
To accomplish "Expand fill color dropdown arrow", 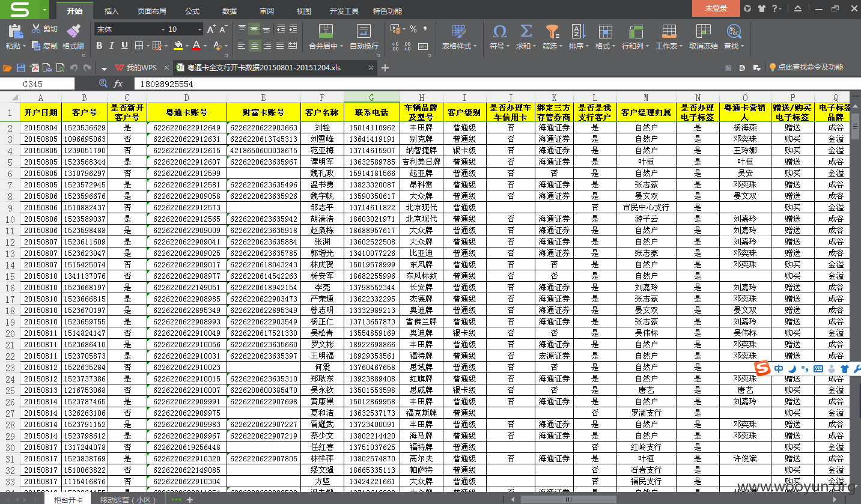I will coord(186,46).
